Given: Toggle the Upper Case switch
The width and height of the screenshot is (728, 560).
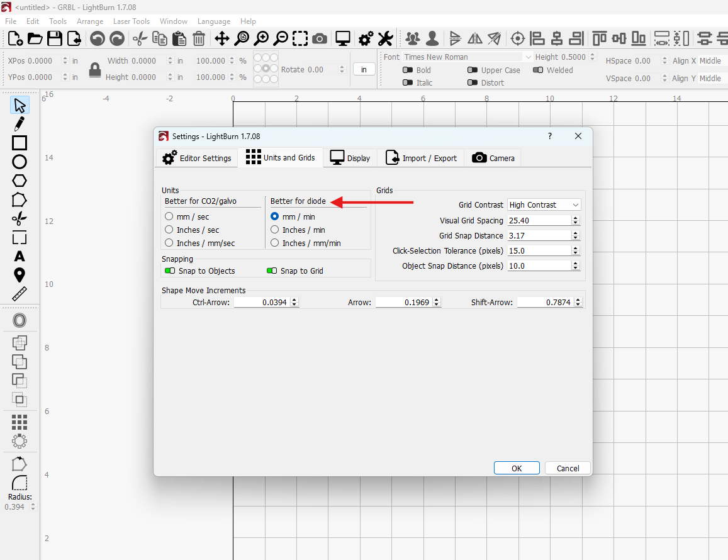Looking at the screenshot, I should click(473, 70).
